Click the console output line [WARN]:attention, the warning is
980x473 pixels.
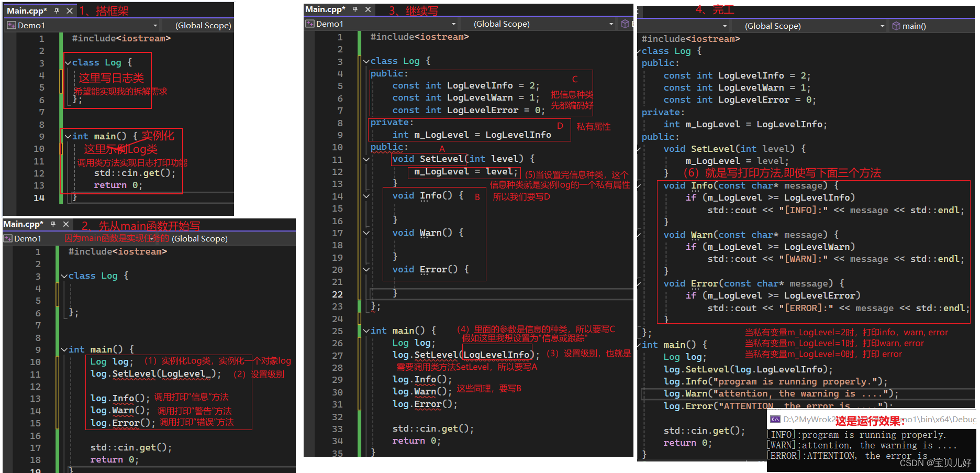tap(862, 445)
